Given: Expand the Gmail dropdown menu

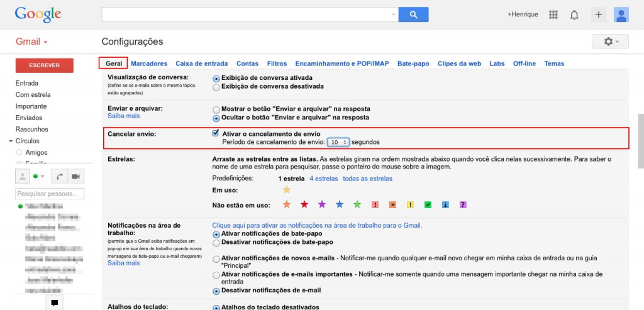Looking at the screenshot, I should tap(31, 42).
